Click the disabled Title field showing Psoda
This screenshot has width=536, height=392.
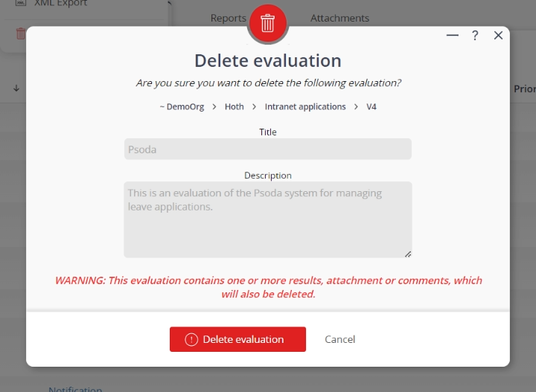[268, 149]
